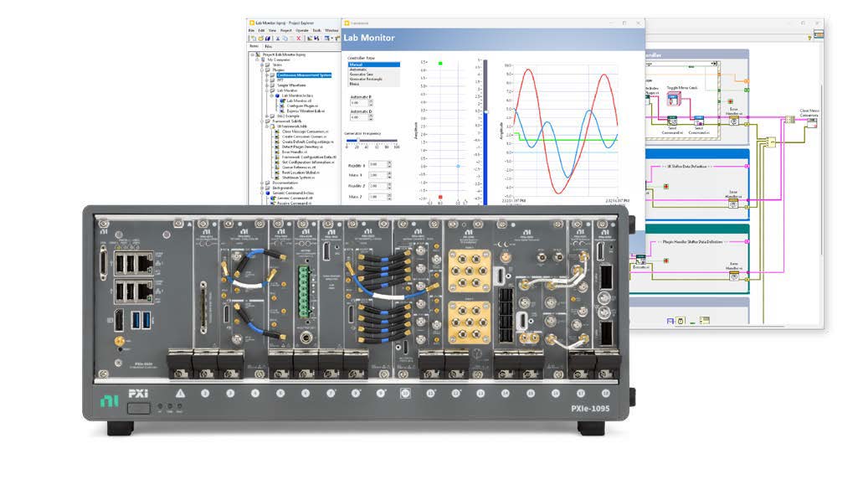Viewport: 868px width, 485px height.
Task: Expand the Documentation folder
Action: pos(262,183)
